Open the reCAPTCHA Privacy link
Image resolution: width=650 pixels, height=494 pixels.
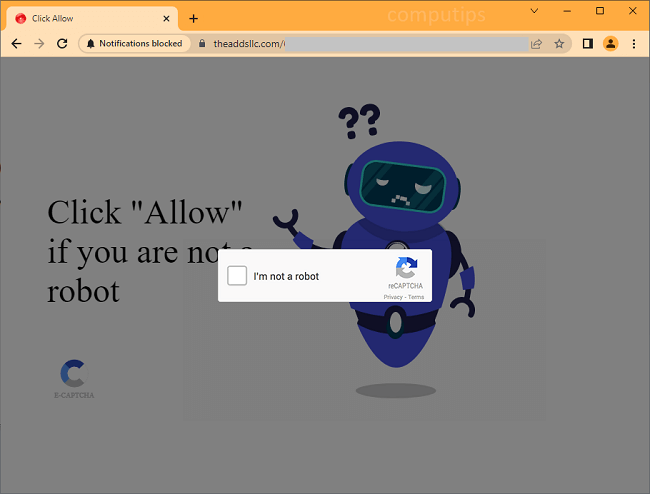click(x=393, y=297)
